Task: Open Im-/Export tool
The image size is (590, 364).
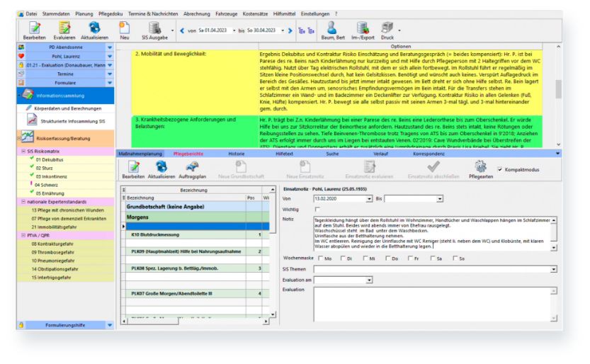Action: click(363, 29)
